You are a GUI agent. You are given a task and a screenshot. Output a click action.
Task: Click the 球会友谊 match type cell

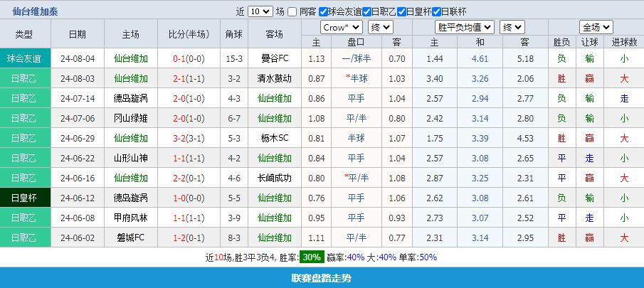coord(26,58)
